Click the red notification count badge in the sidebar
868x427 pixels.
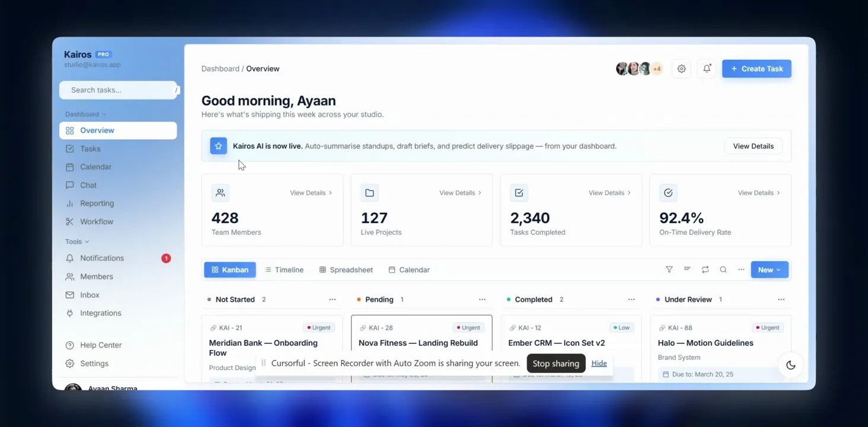(x=166, y=259)
